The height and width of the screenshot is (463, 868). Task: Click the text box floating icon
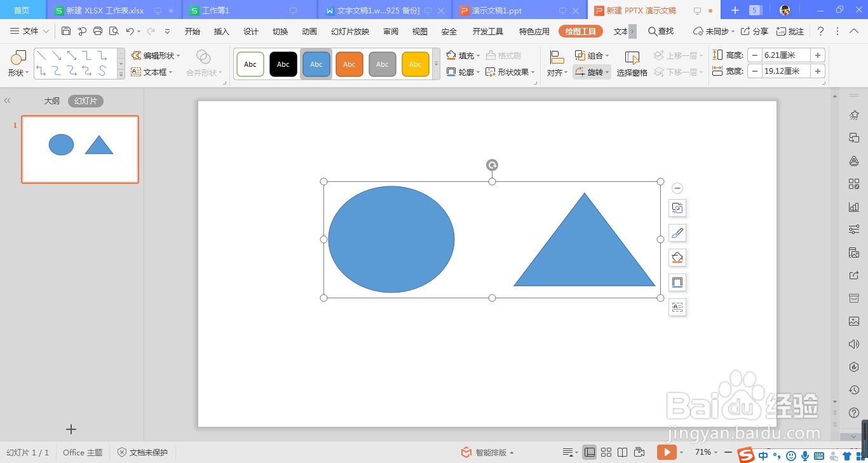click(x=677, y=307)
